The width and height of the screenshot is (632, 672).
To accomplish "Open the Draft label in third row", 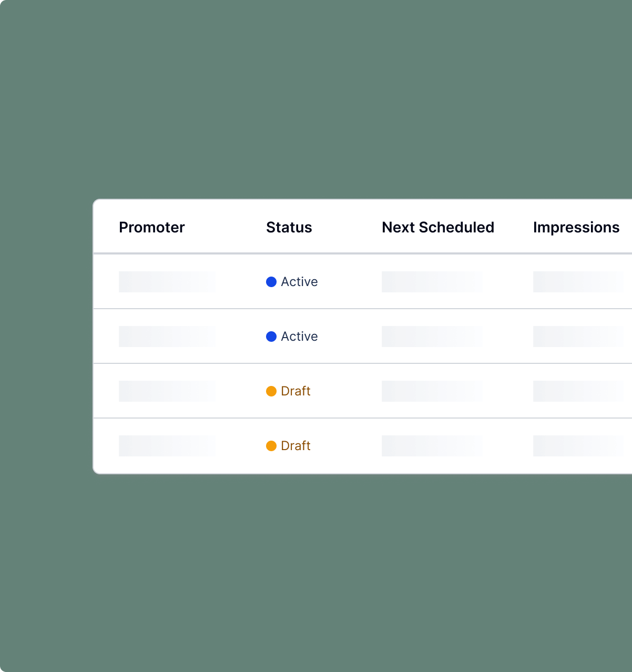I will click(295, 391).
